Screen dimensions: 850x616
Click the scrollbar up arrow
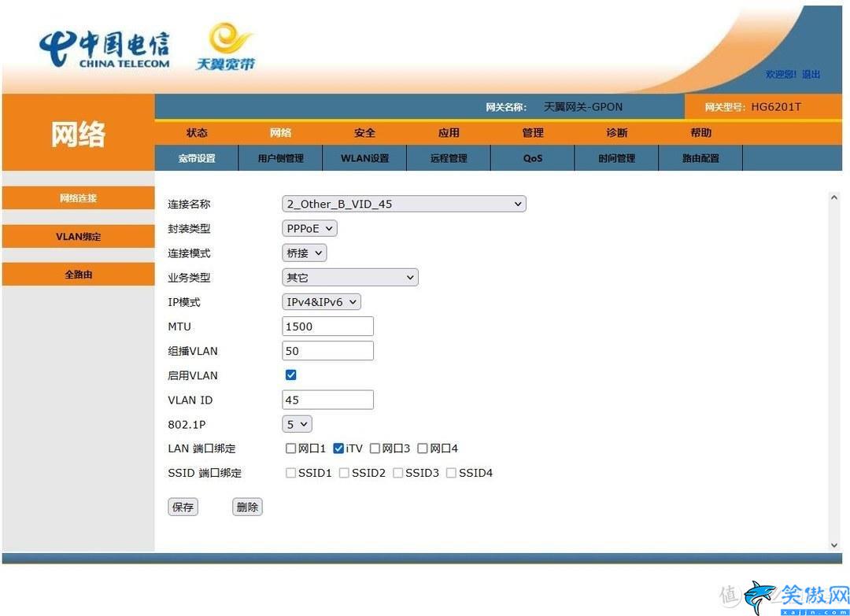834,197
